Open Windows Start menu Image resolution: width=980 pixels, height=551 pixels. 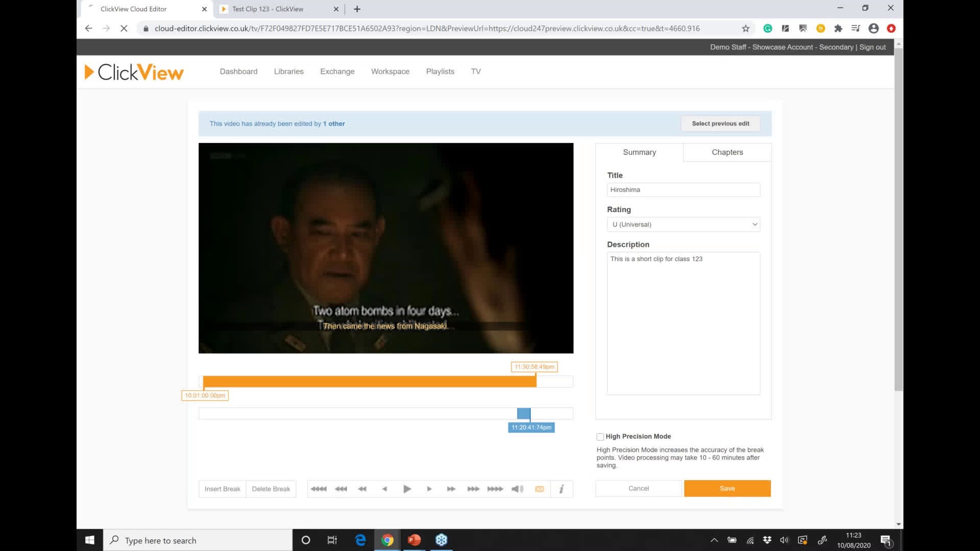pos(90,540)
